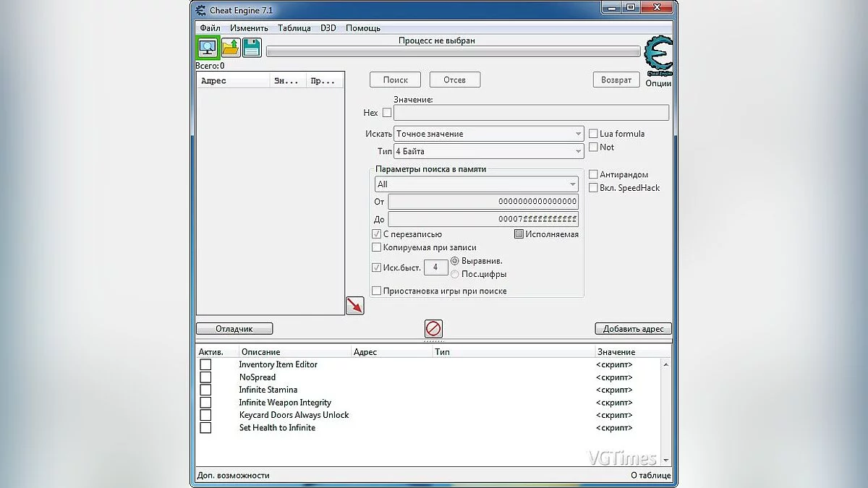868x488 pixels.
Task: Click the Cheat Engine title bar icon
Action: click(x=201, y=9)
